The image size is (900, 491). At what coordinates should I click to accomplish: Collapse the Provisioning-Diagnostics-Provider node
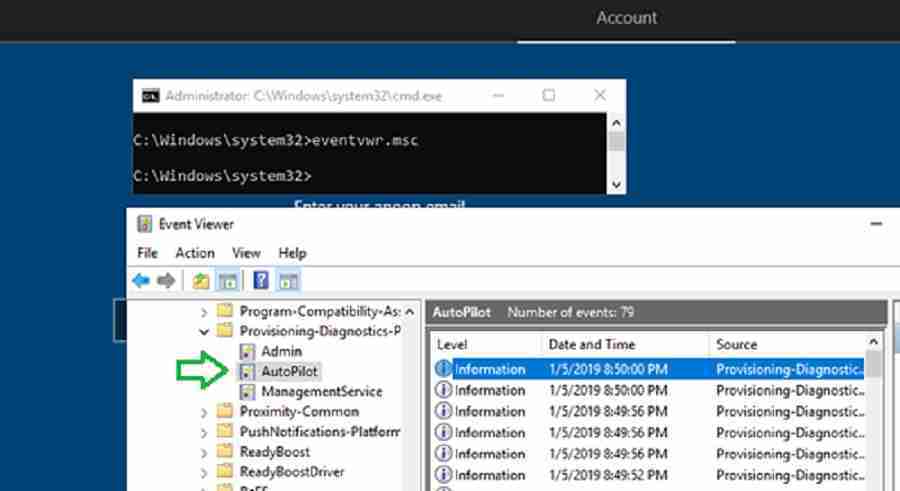tap(204, 332)
